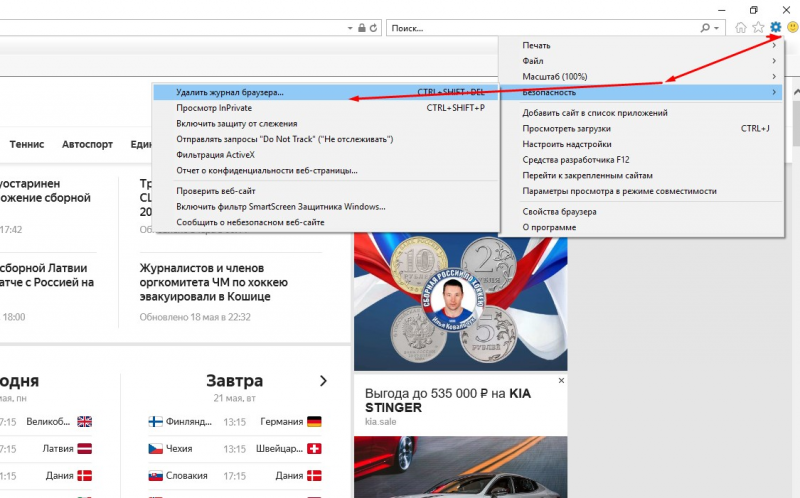Click the Germany flag icon
The image size is (800, 498).
coord(314,421)
